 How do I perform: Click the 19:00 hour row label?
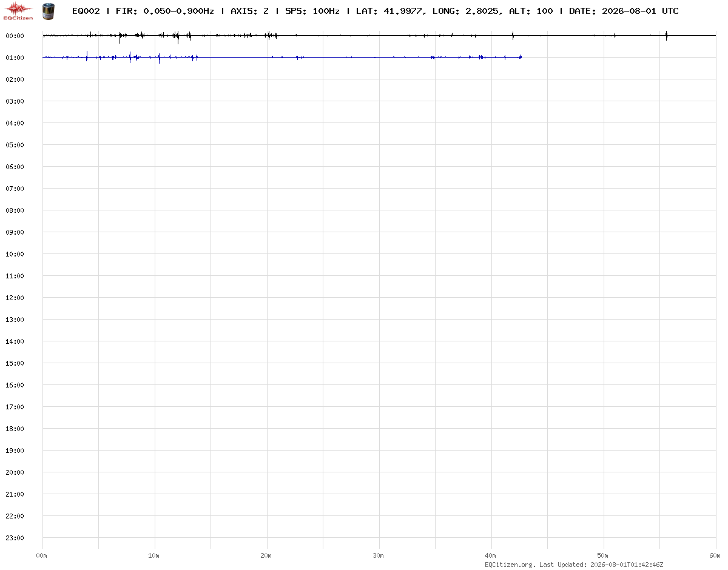(x=15, y=451)
